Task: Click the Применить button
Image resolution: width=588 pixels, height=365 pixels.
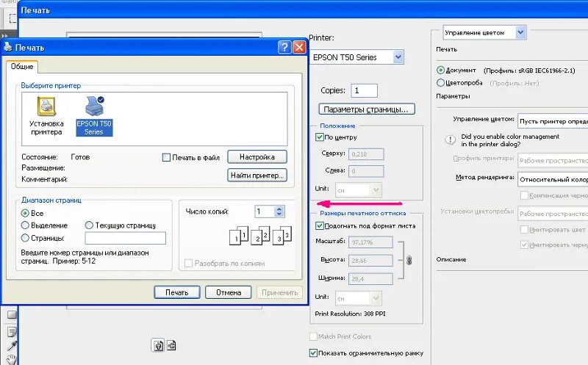Action: click(280, 292)
